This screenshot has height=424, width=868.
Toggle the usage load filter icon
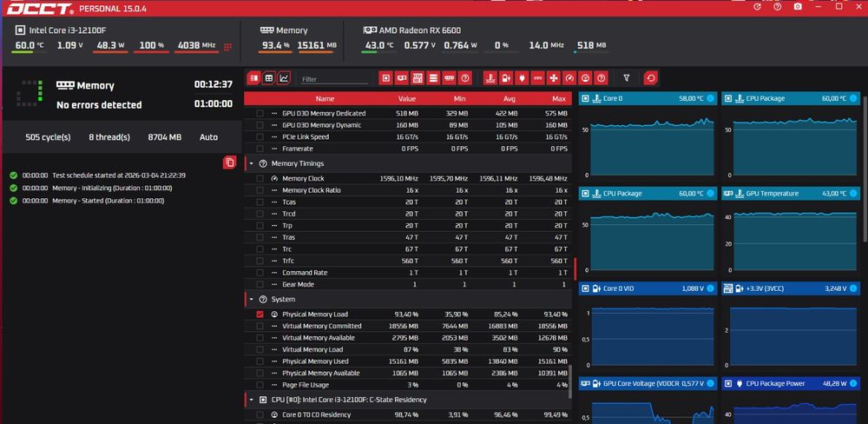(x=586, y=78)
